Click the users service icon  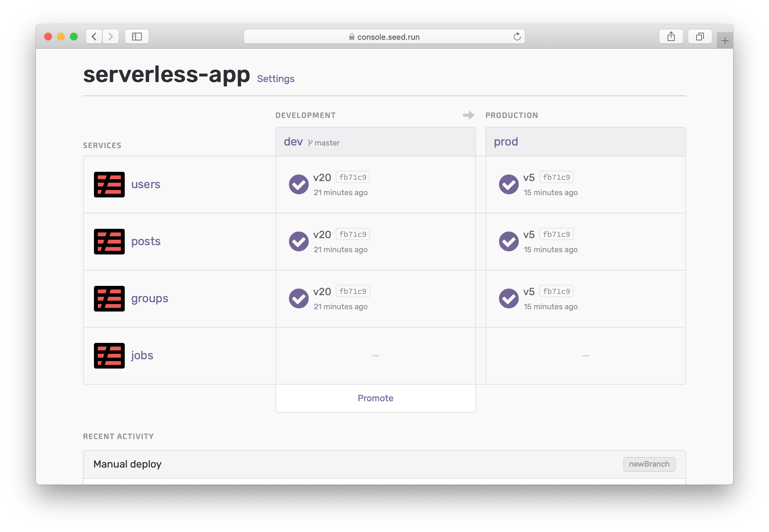coord(109,184)
